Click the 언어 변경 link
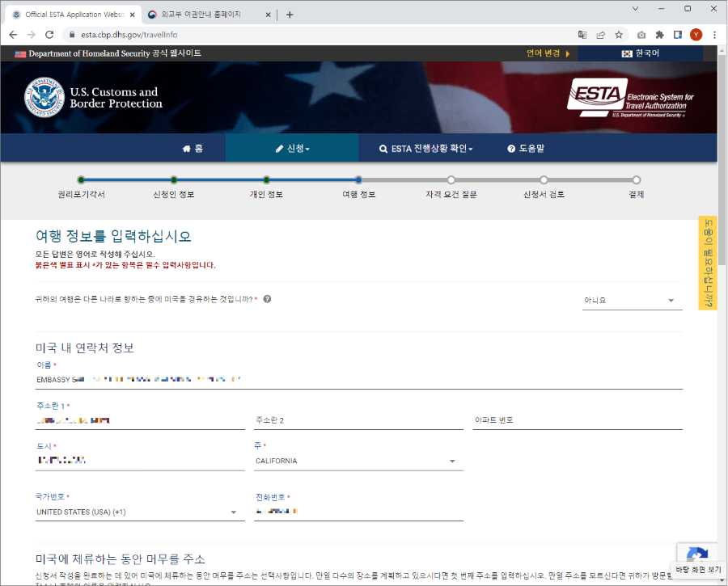This screenshot has width=728, height=586. click(548, 53)
